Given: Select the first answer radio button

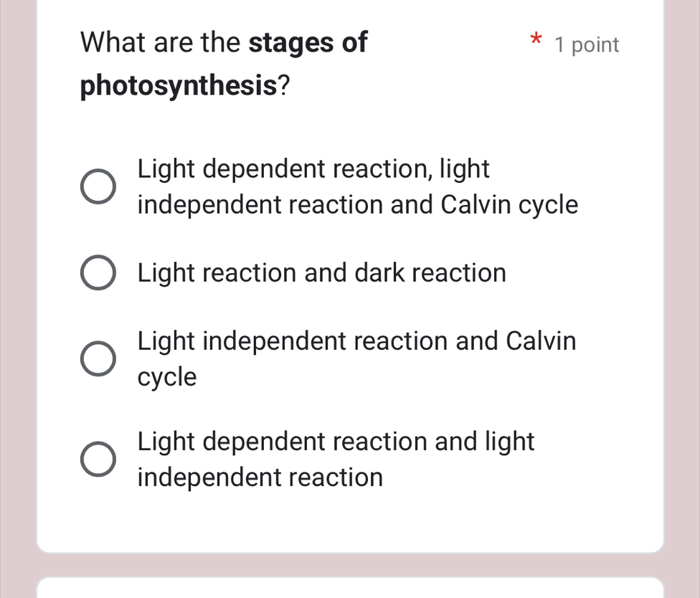Looking at the screenshot, I should click(x=98, y=186).
